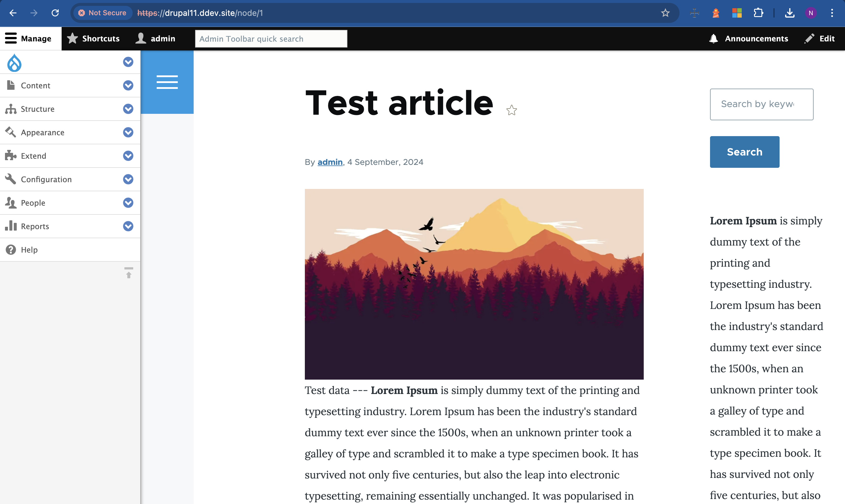
Task: Open the Configuration admin menu
Action: click(46, 179)
